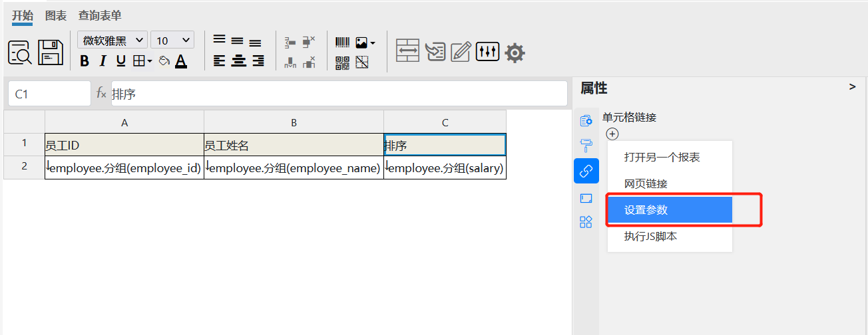The width and height of the screenshot is (868, 335).
Task: Select column header B
Action: coord(294,122)
